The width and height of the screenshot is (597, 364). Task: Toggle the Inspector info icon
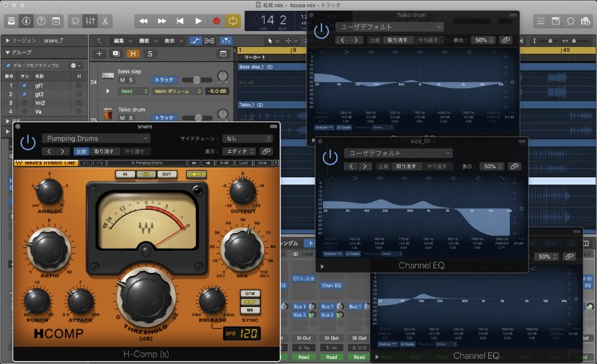point(26,21)
